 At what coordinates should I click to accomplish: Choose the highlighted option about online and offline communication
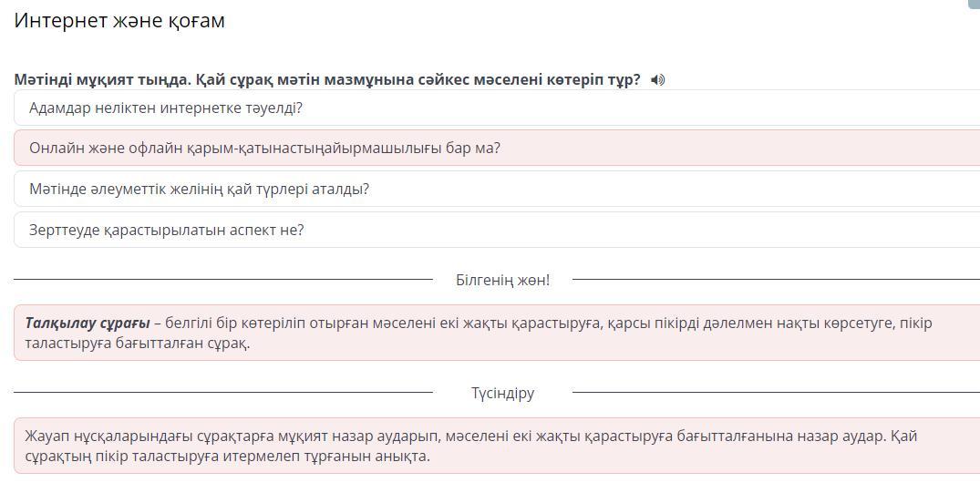pyautogui.click(x=264, y=148)
